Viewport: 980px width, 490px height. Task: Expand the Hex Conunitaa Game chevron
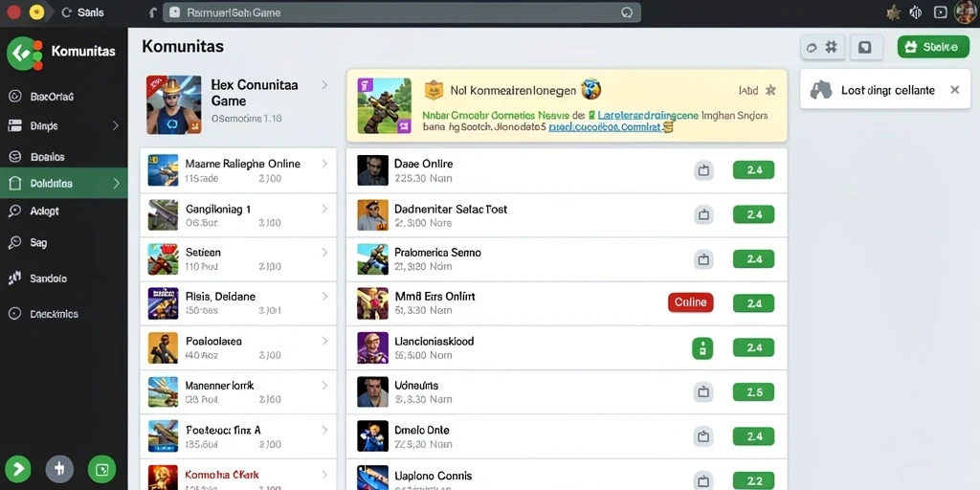coord(324,85)
